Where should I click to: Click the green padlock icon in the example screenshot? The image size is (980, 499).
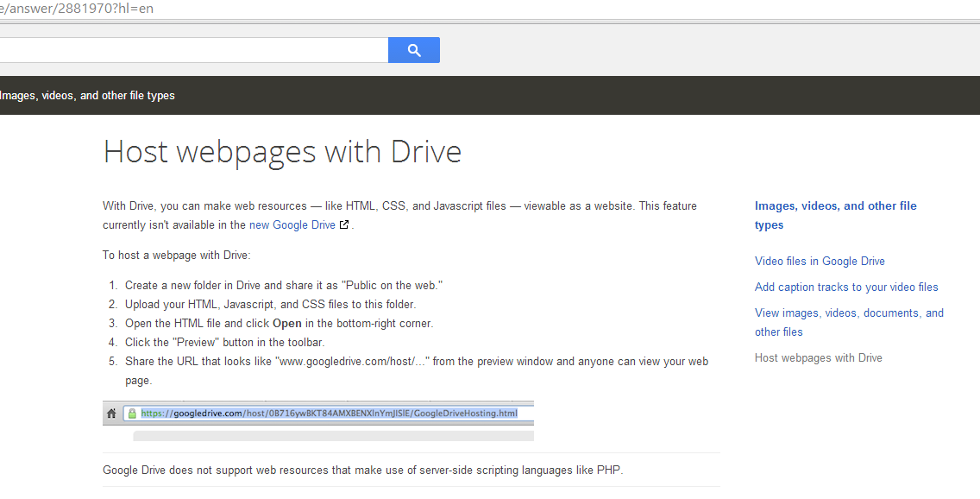(131, 413)
